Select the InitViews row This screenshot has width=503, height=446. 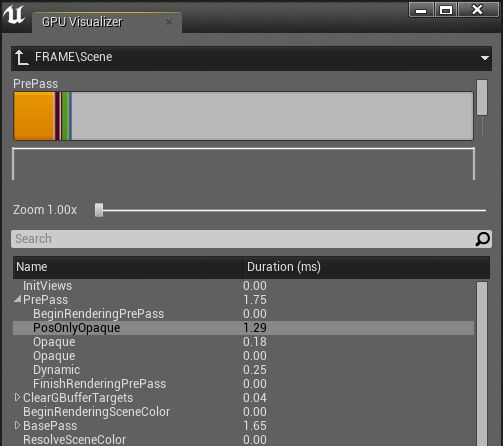coord(243,286)
